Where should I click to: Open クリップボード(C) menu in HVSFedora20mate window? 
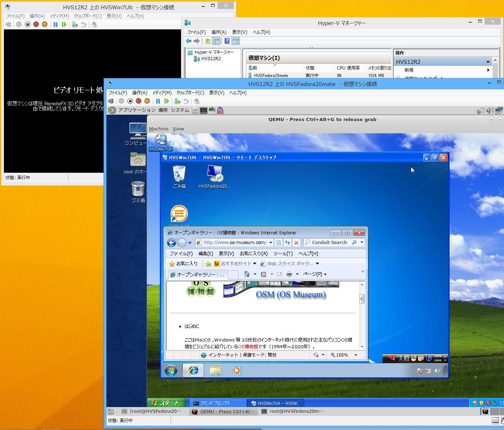[190, 92]
